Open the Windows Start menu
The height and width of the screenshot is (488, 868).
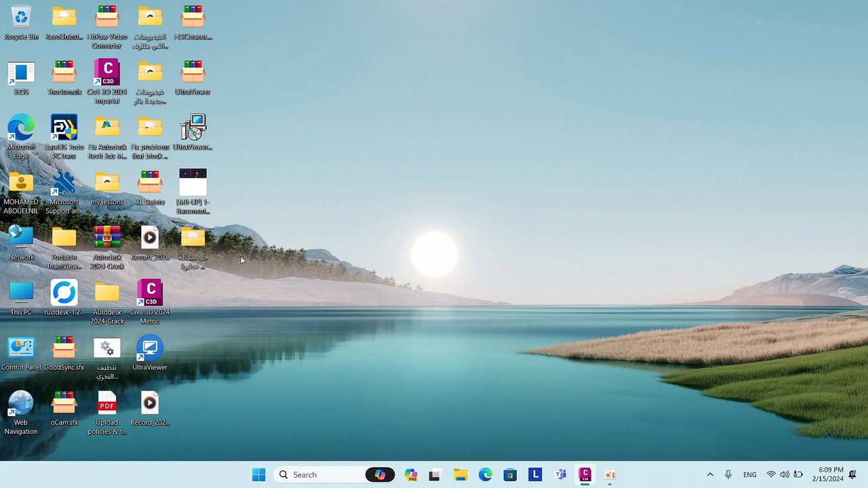pyautogui.click(x=258, y=475)
